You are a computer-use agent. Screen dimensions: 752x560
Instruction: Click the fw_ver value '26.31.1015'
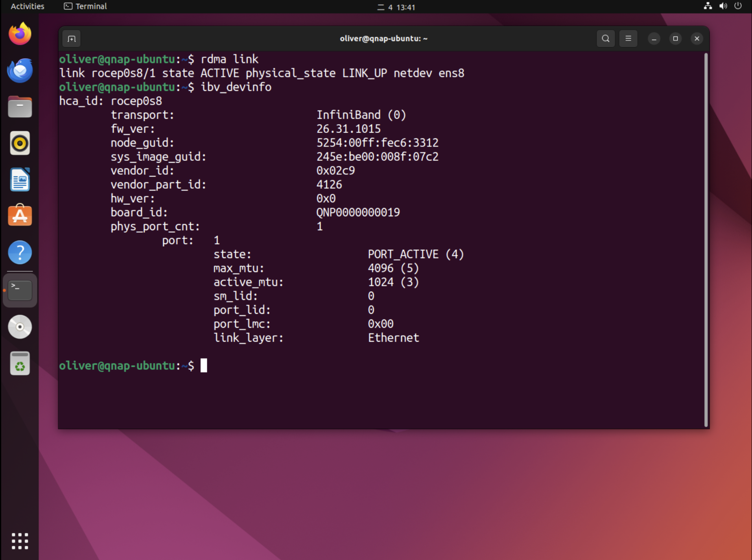(348, 129)
